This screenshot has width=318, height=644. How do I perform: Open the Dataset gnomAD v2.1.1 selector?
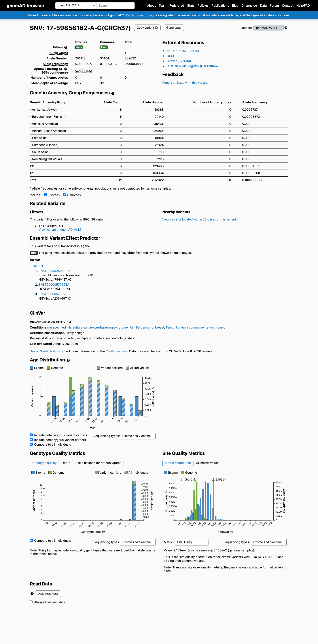pyautogui.click(x=269, y=28)
